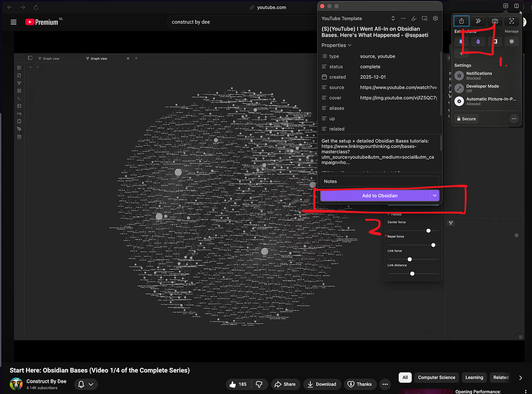Dislike the video with thumbs down
The image size is (532, 394).
pos(259,384)
